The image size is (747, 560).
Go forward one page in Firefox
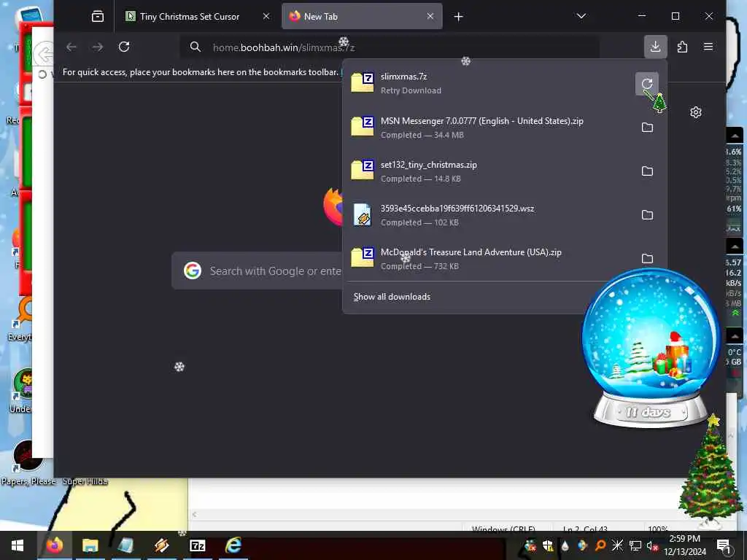click(98, 47)
